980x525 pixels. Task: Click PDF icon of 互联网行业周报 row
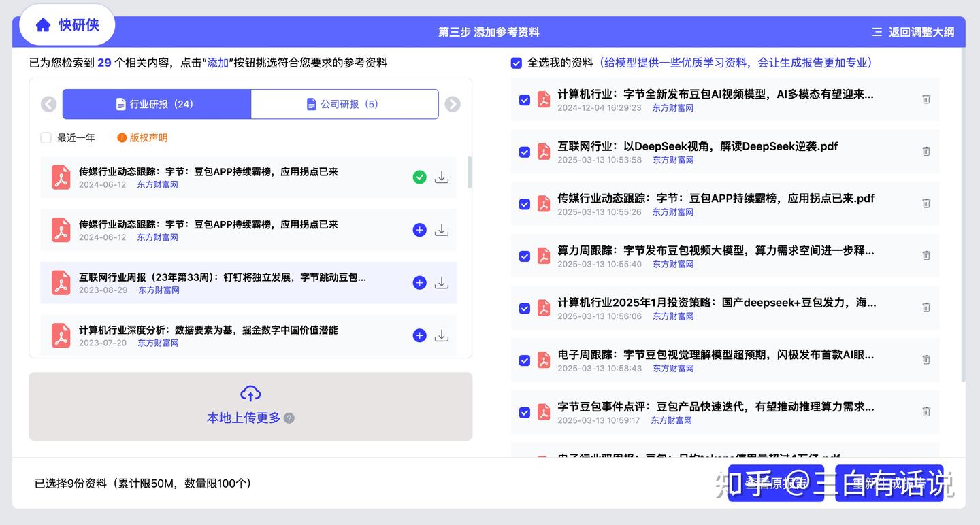tap(61, 283)
